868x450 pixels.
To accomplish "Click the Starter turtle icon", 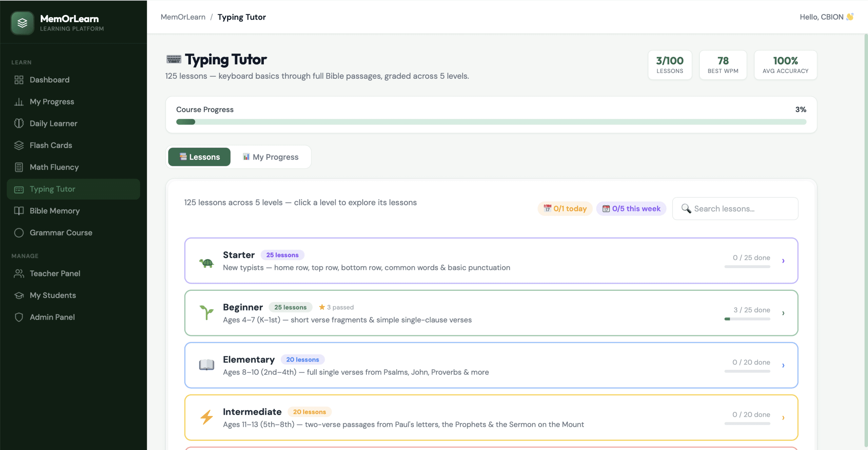I will (206, 263).
